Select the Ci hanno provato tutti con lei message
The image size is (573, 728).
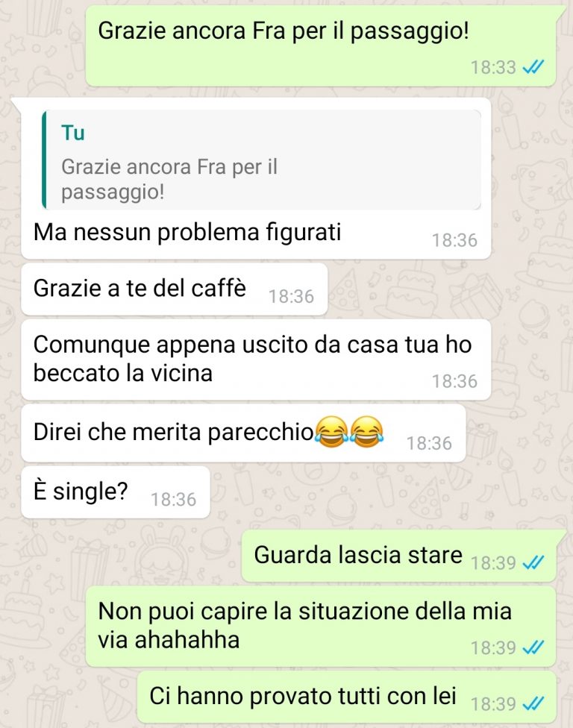347,697
